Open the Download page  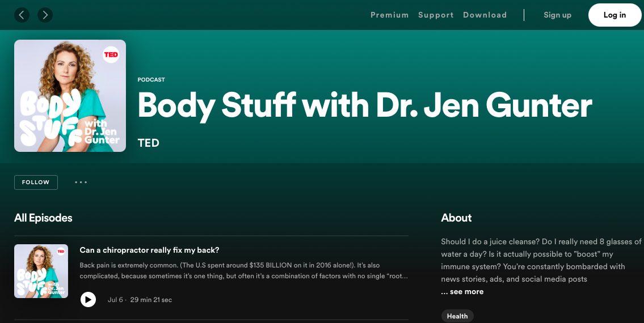485,15
